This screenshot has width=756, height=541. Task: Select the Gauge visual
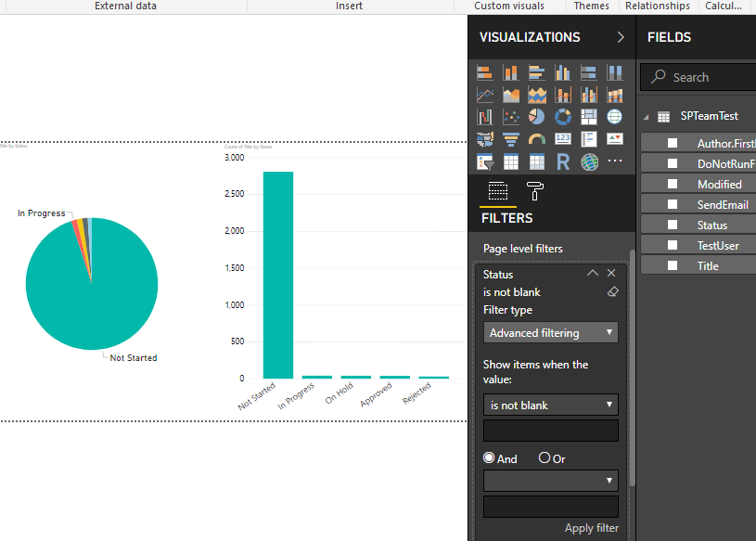[536, 138]
